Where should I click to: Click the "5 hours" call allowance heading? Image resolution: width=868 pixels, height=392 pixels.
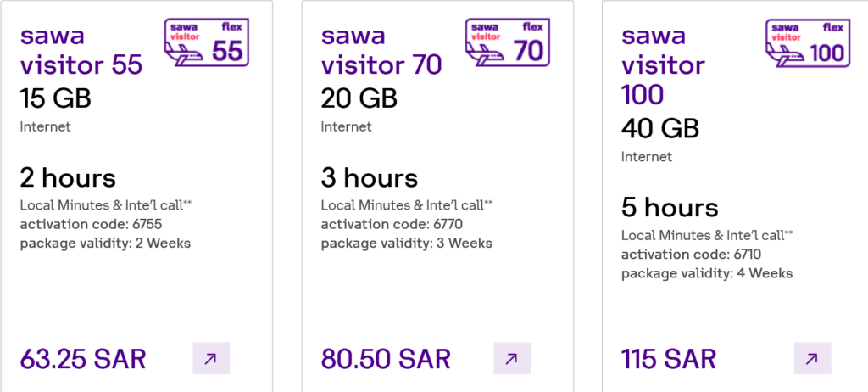point(670,208)
